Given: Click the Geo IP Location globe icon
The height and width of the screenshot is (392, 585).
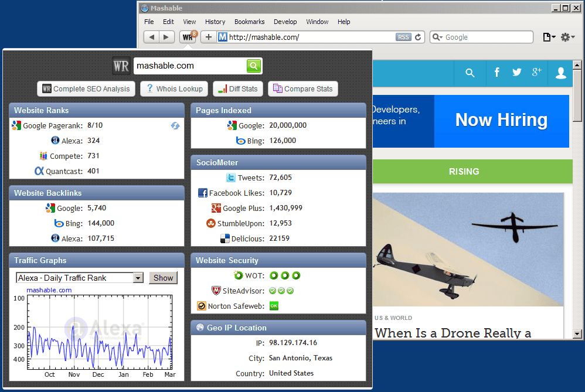Looking at the screenshot, I should [200, 327].
